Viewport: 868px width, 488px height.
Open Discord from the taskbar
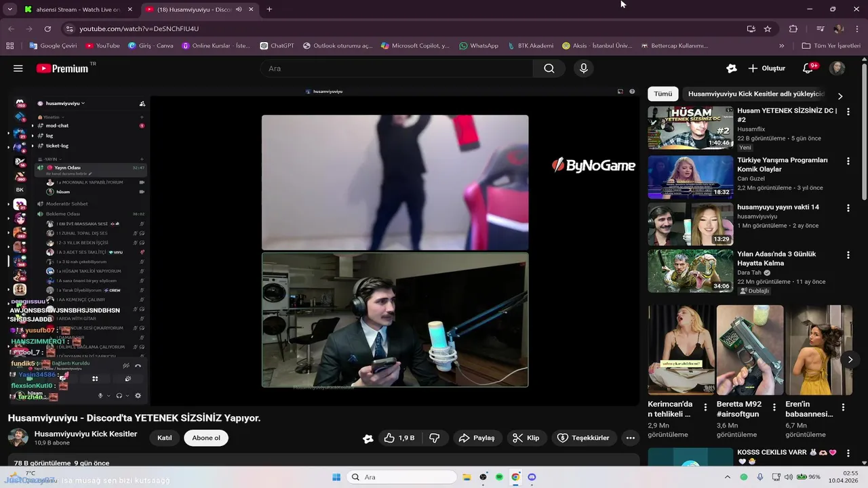coord(532,477)
